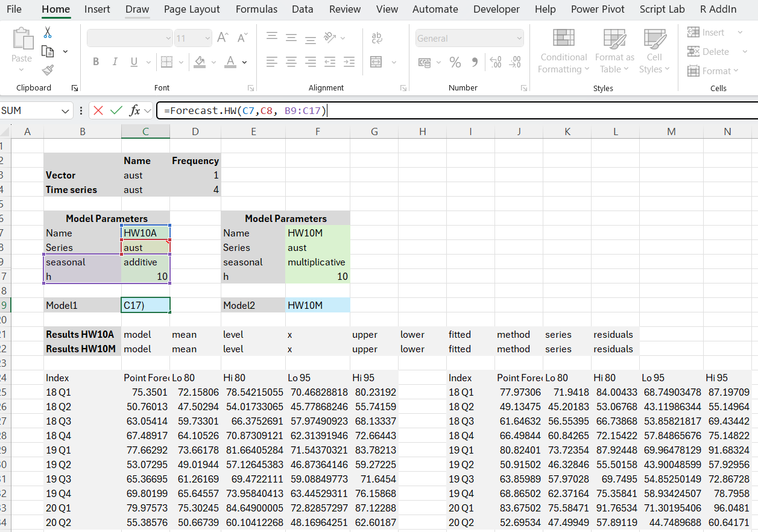Click the Orientation text-angle icon
This screenshot has width=758, height=532.
[330, 38]
